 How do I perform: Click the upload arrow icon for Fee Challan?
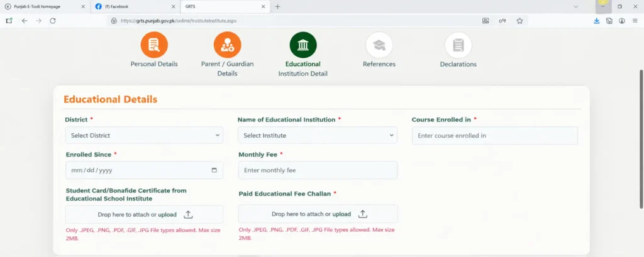(363, 214)
